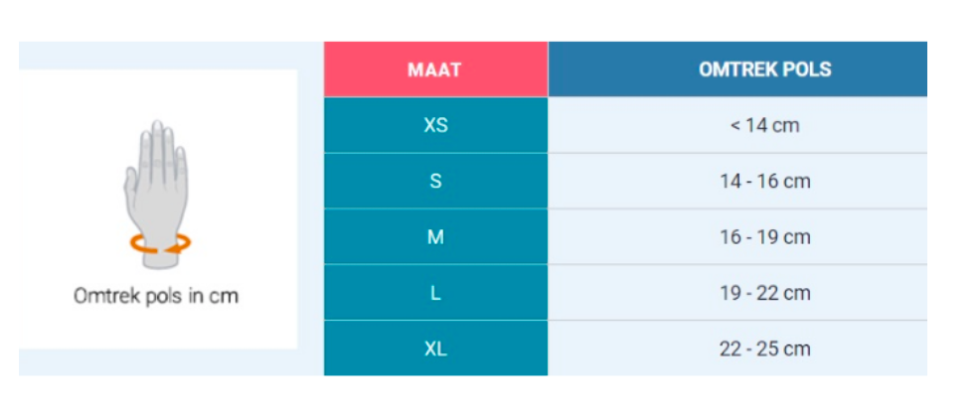Choose size S cell
Image resolution: width=980 pixels, height=416 pixels.
point(435,181)
